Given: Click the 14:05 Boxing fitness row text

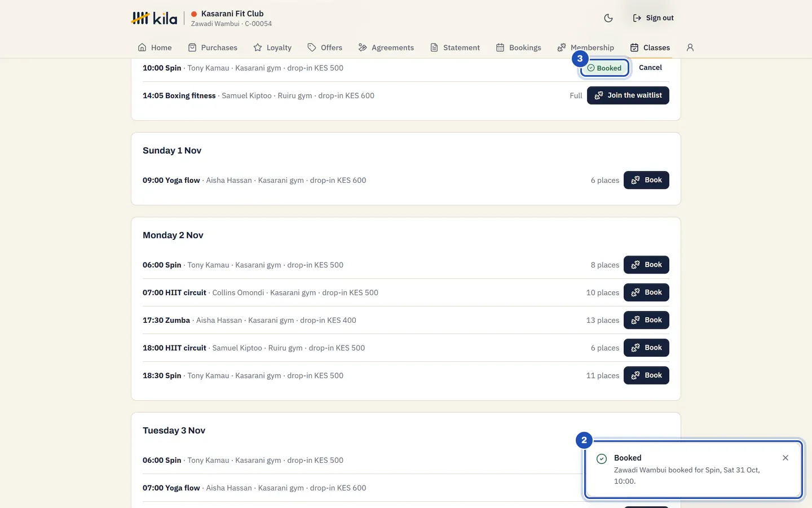Looking at the screenshot, I should [x=258, y=96].
